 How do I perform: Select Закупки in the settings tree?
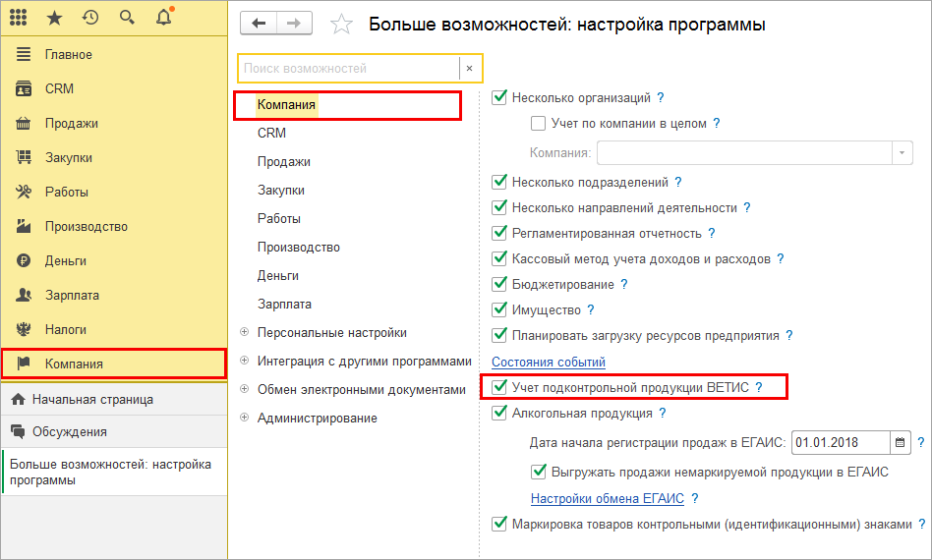(x=281, y=191)
